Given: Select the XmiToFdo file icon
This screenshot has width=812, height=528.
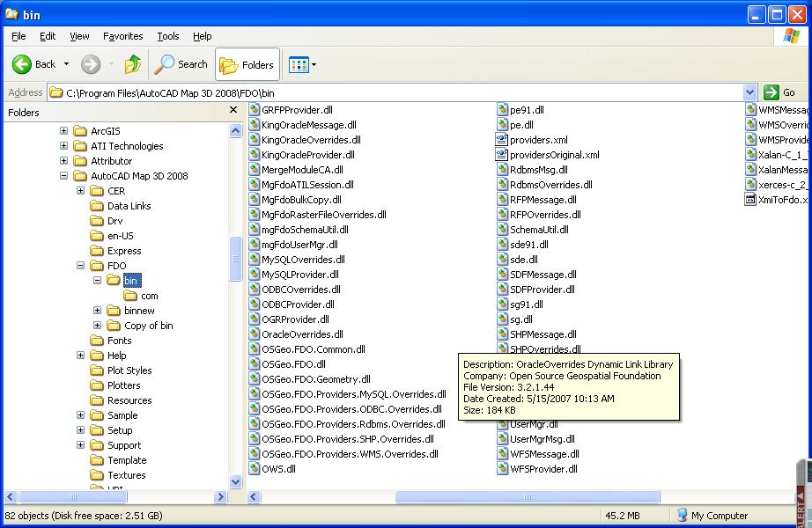Looking at the screenshot, I should pos(750,200).
